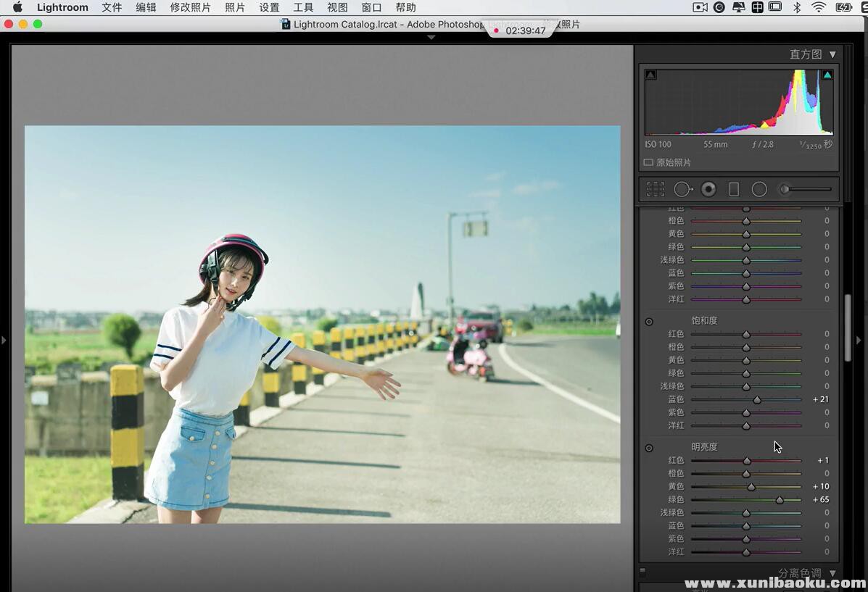The width and height of the screenshot is (868, 592).
Task: Click the 蓝色 saturation slider handle
Action: (x=757, y=399)
